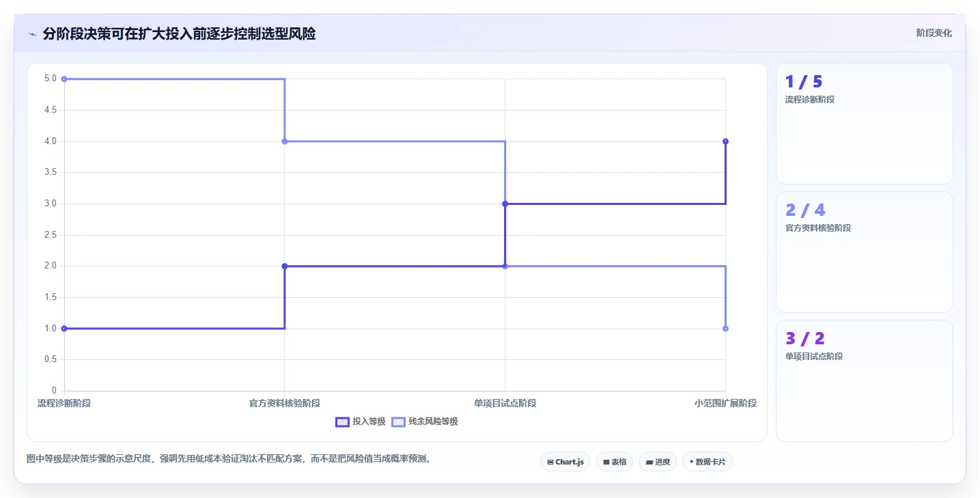The height and width of the screenshot is (498, 980).
Task: Select the 数据卡片 chip
Action: pos(708,462)
